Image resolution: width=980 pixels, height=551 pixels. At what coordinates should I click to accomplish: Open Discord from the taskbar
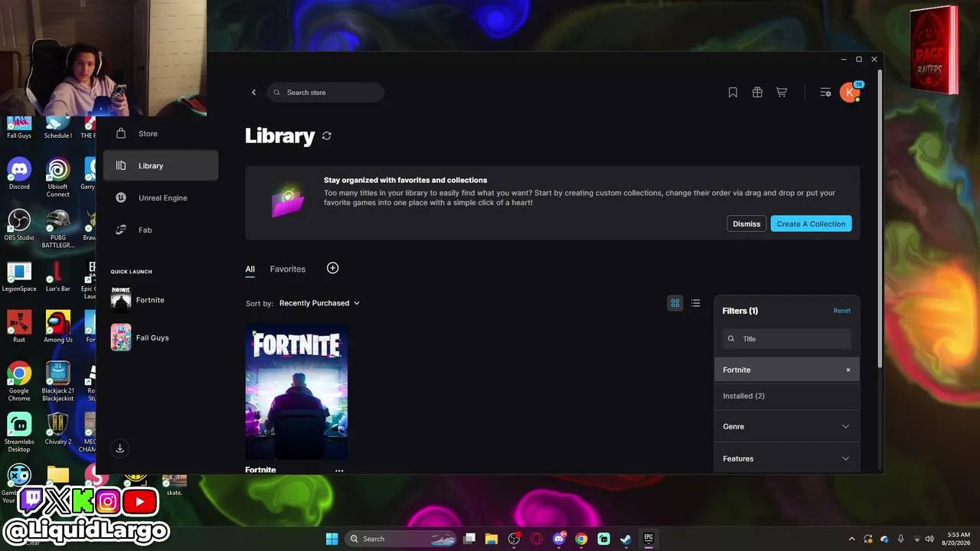559,539
